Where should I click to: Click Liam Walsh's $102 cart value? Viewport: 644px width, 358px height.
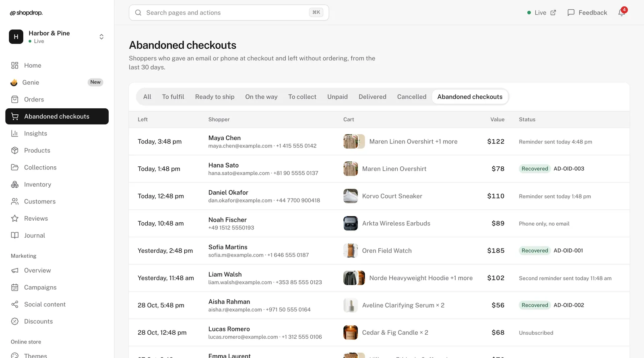(x=495, y=278)
